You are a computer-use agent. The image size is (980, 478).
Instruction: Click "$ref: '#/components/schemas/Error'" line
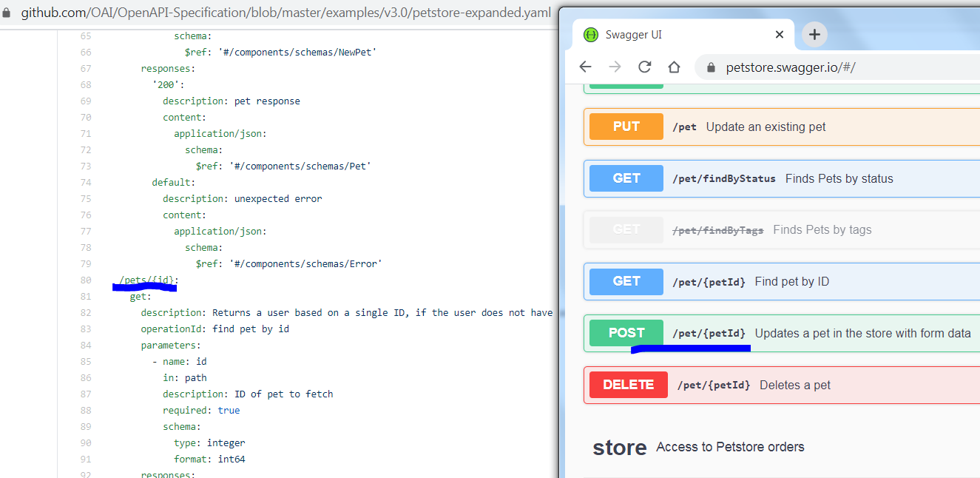(289, 264)
